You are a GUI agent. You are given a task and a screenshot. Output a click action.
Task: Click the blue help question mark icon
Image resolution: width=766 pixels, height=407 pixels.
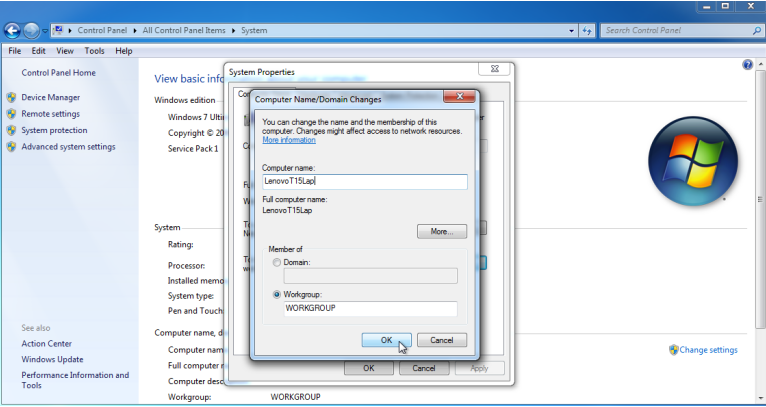click(747, 65)
